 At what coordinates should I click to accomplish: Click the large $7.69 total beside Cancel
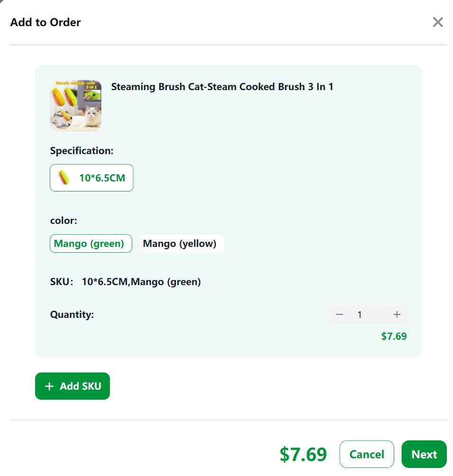[303, 455]
